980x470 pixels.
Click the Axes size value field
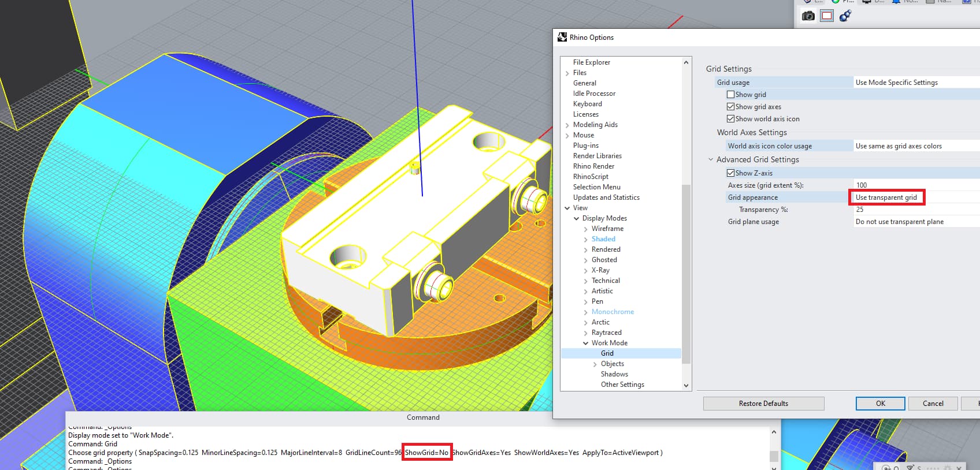pyautogui.click(x=916, y=185)
